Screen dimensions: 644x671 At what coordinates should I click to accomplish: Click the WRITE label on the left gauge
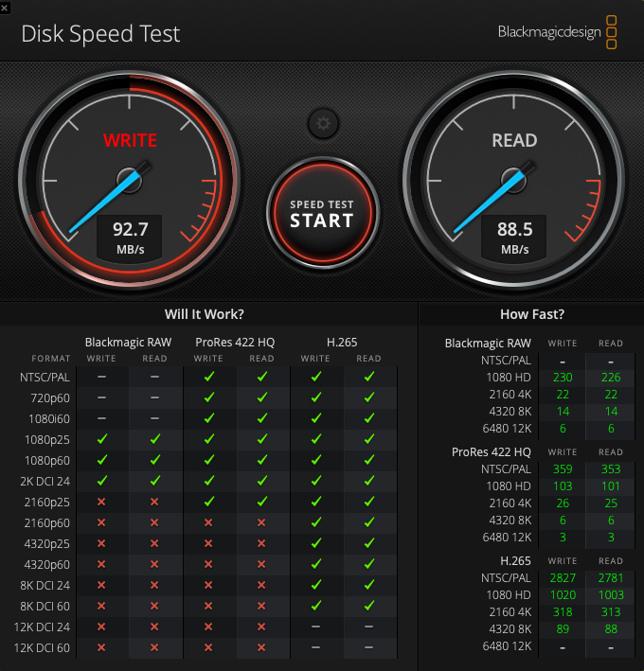coord(130,141)
